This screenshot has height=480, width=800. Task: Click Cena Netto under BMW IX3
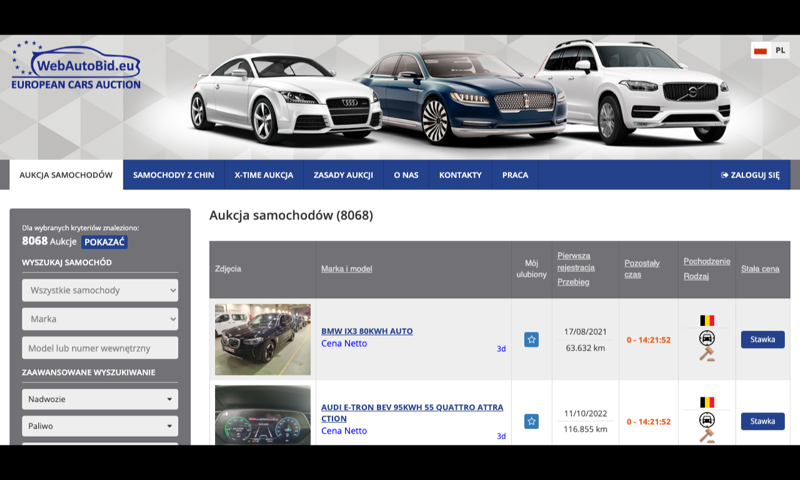coord(344,344)
